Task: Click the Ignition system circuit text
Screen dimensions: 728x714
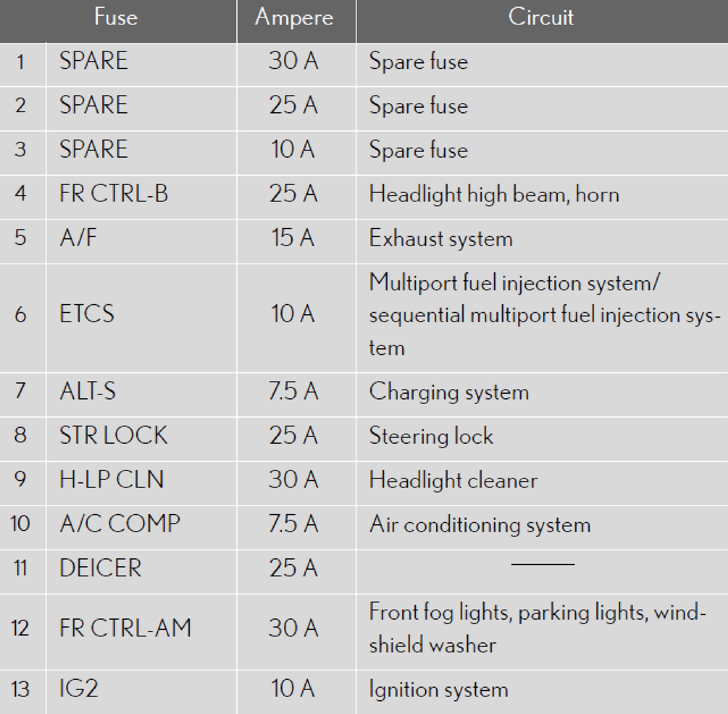Action: 438,689
